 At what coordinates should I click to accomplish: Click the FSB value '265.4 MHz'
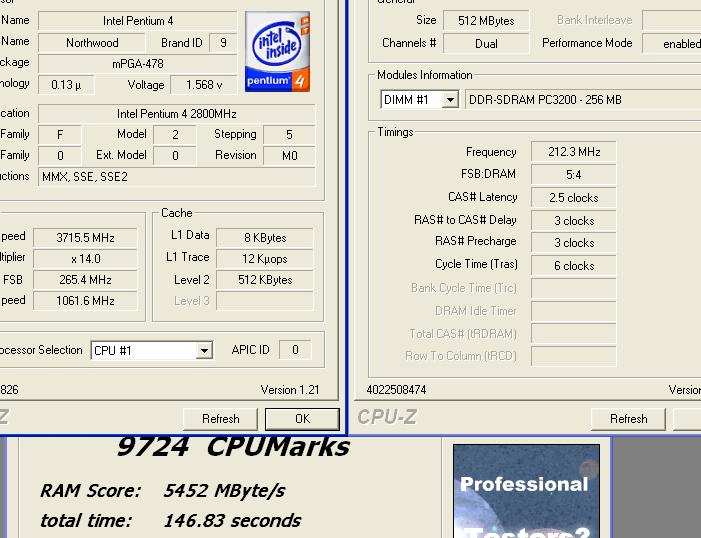pos(85,280)
